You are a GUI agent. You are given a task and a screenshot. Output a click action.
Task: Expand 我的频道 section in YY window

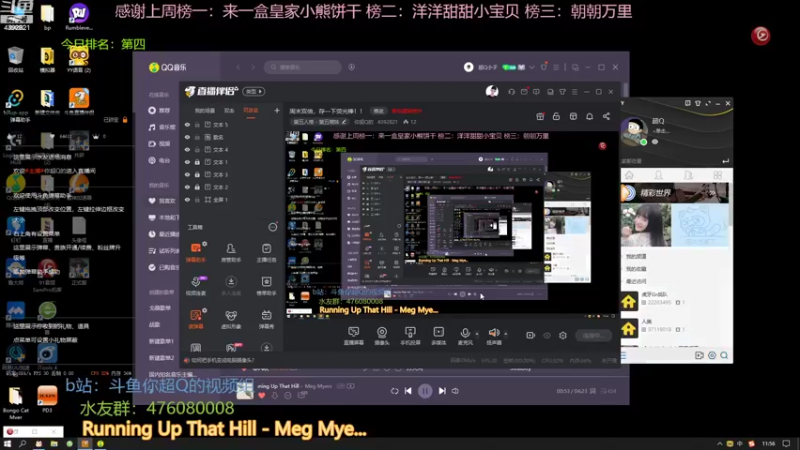[636, 257]
